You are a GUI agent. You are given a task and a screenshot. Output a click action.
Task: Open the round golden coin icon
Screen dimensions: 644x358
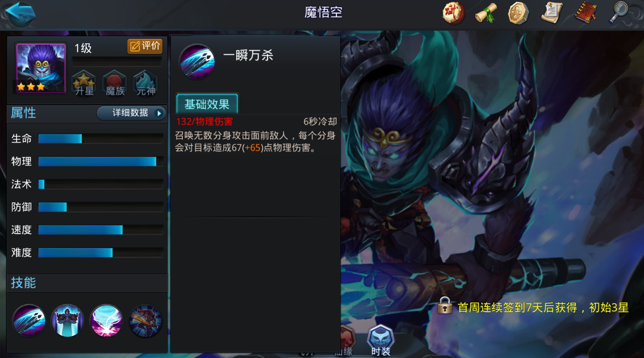518,13
